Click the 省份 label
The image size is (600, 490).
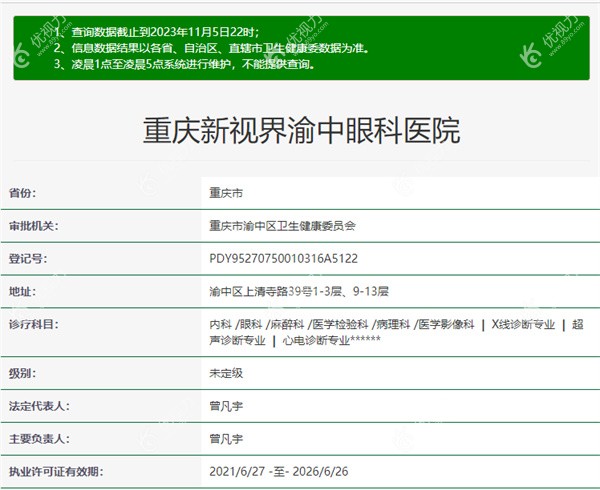(x=23, y=193)
